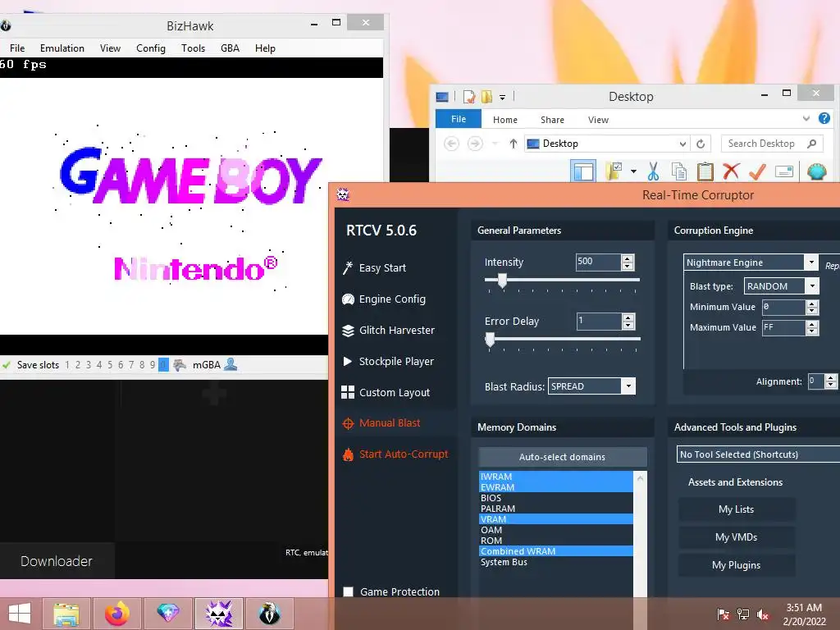
Task: Switch to Explorer Home tab
Action: click(505, 120)
